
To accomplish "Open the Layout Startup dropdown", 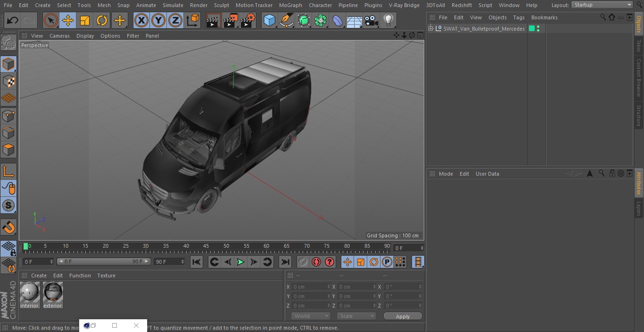I will (x=602, y=5).
